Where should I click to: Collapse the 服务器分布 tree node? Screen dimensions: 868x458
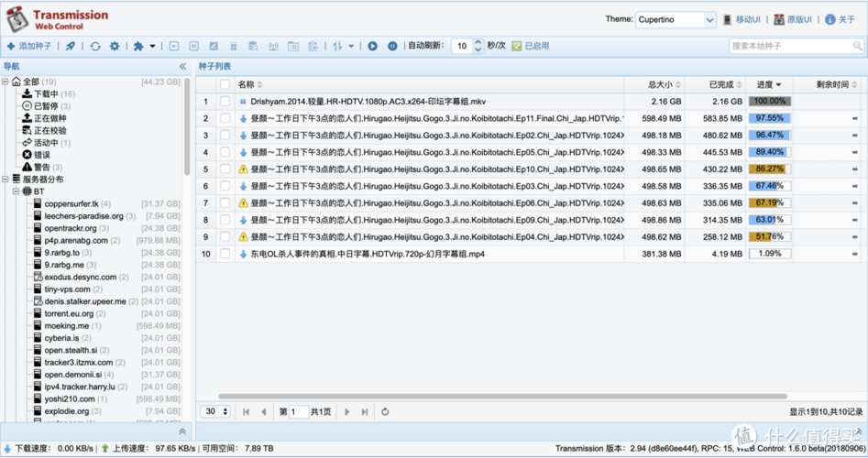(5, 179)
